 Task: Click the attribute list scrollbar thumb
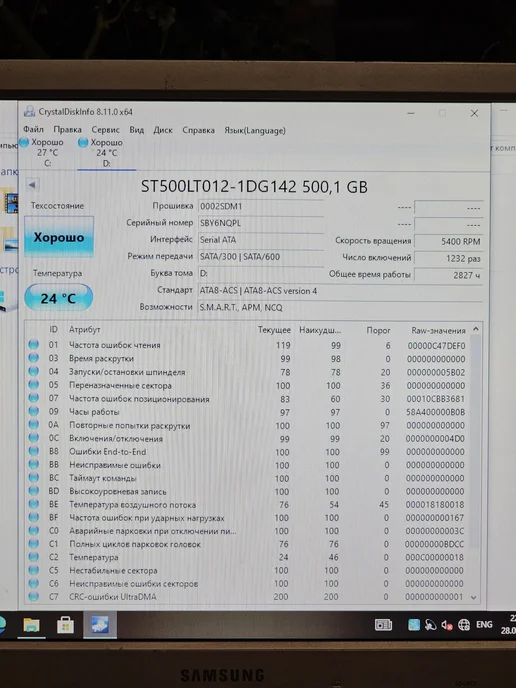click(x=475, y=441)
